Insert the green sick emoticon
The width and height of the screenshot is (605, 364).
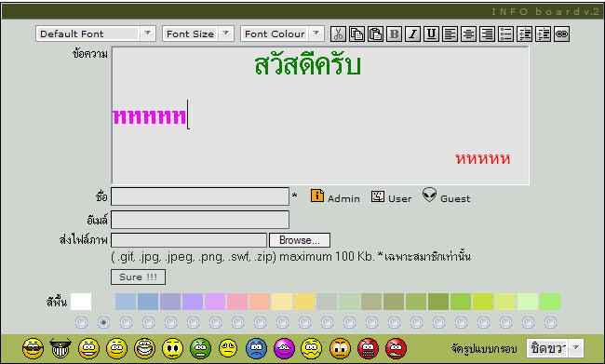200,348
